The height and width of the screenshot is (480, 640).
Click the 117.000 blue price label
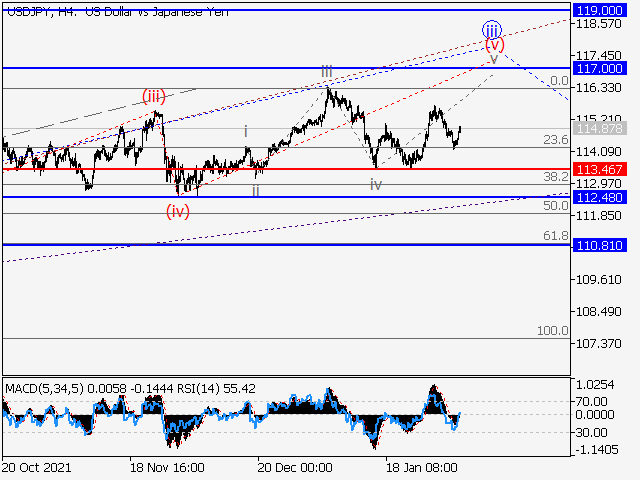(599, 68)
